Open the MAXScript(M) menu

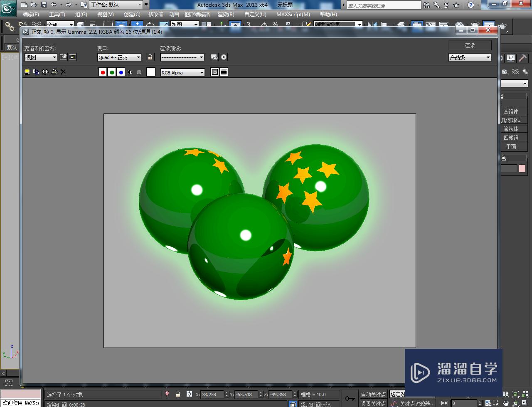click(293, 15)
